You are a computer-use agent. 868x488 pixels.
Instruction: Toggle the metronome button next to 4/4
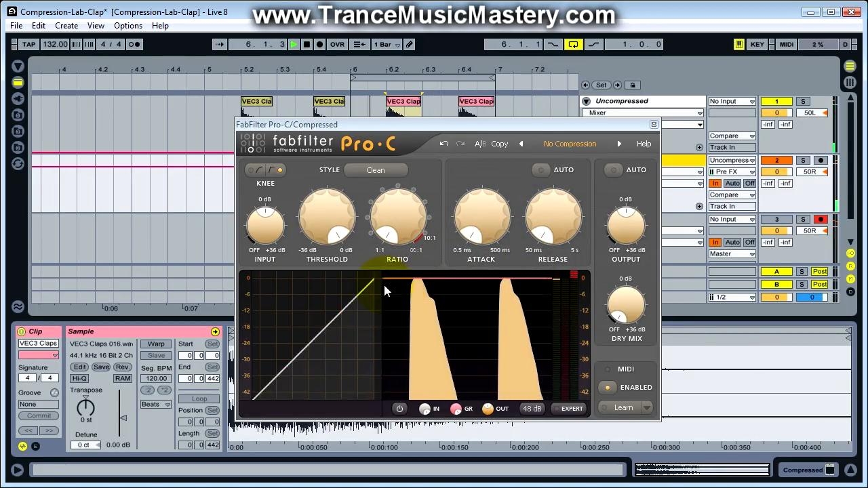coord(134,45)
